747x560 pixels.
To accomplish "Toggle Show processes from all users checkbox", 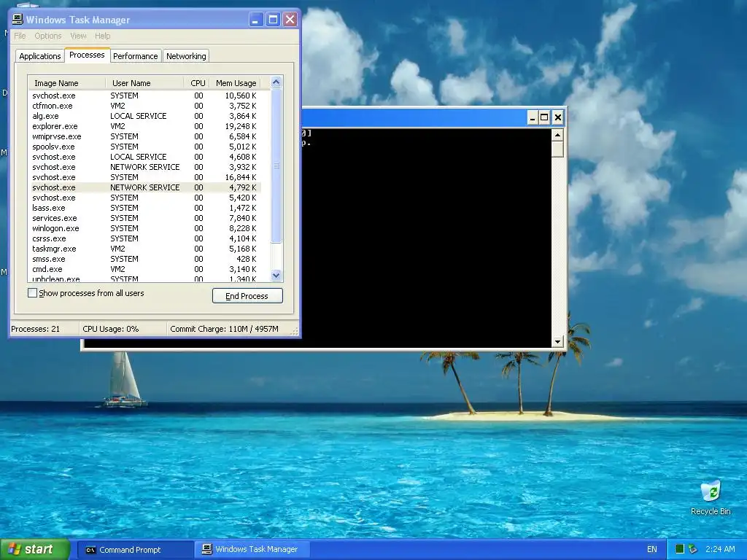I will pos(32,293).
